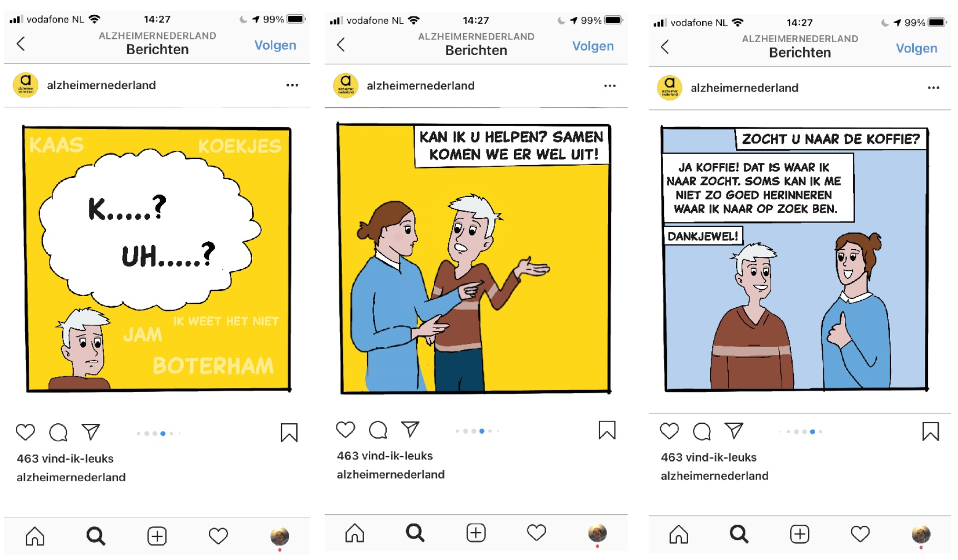
Task: Save the left post with bookmark icon
Action: pyautogui.click(x=289, y=433)
